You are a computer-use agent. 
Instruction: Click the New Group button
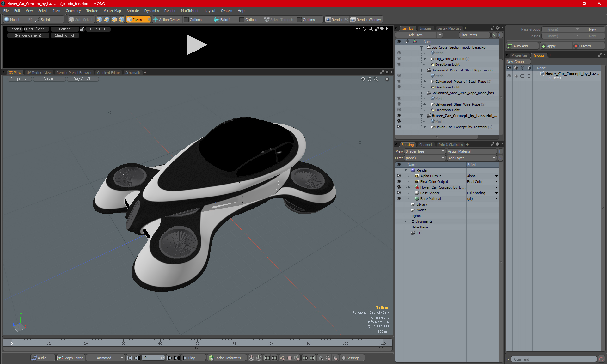[518, 62]
